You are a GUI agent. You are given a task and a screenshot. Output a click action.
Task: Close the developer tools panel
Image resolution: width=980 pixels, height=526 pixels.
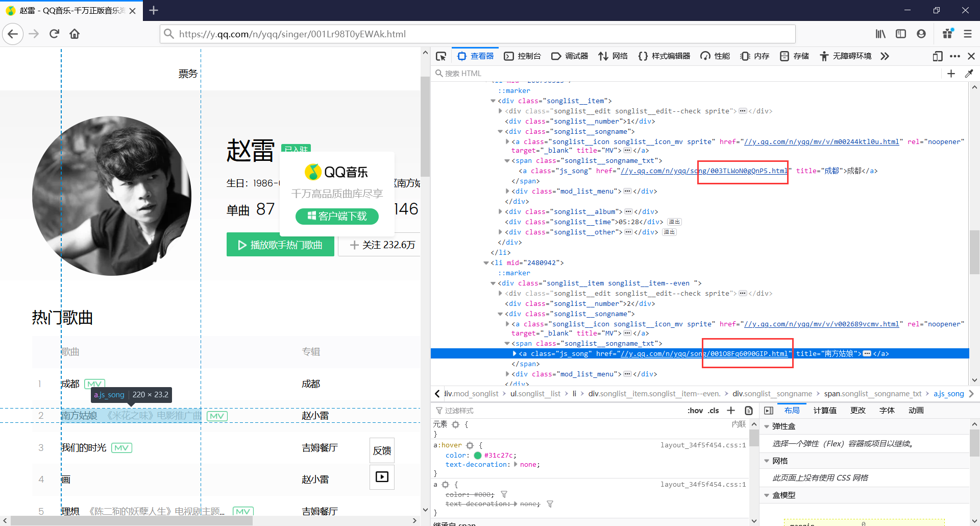[x=971, y=56]
